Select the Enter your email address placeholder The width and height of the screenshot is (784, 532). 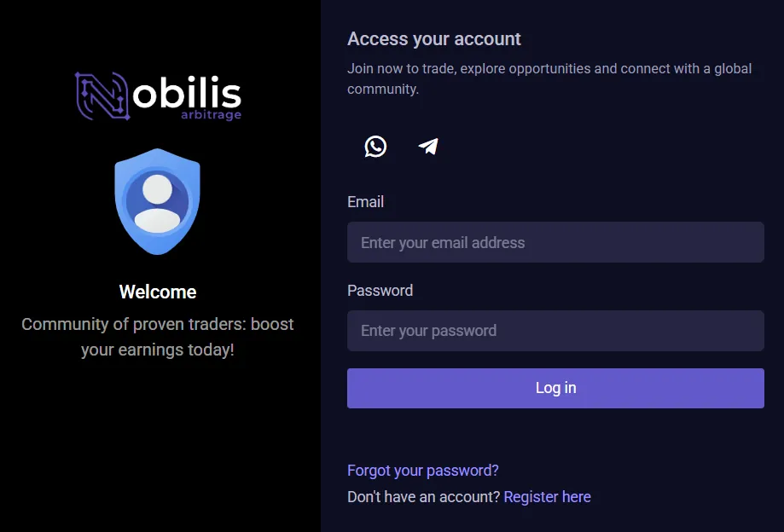[441, 242]
